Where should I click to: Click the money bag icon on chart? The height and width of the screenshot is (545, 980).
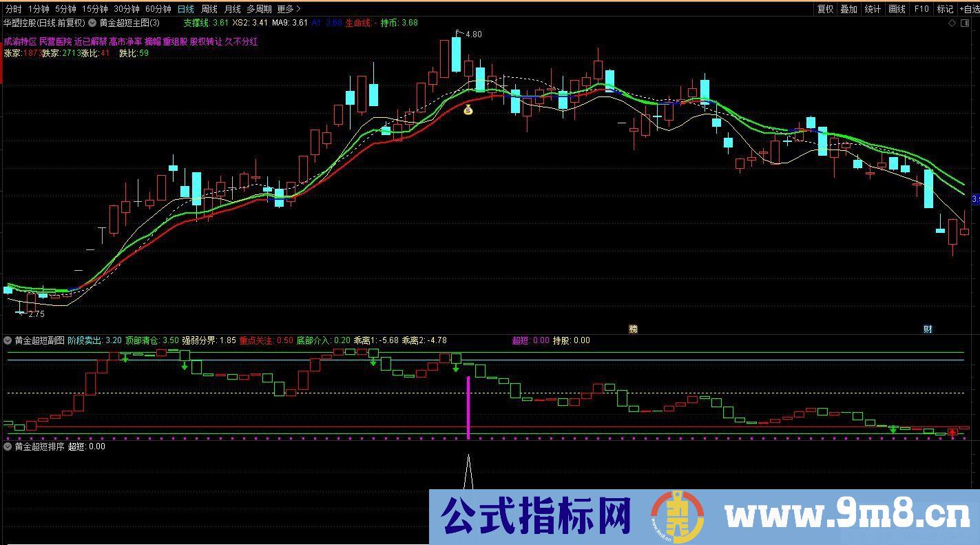[x=468, y=109]
